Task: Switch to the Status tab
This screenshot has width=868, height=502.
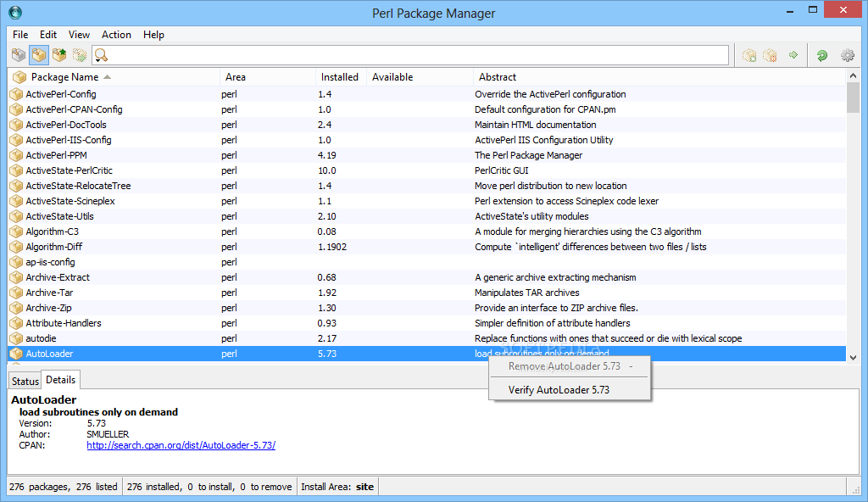Action: pos(25,380)
